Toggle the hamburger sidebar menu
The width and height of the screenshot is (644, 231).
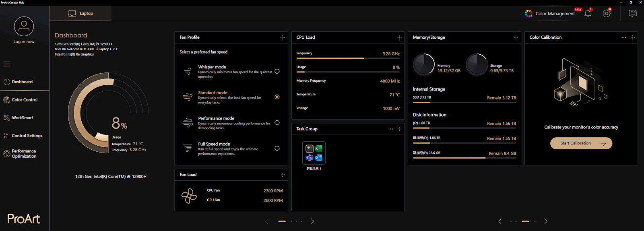7,64
